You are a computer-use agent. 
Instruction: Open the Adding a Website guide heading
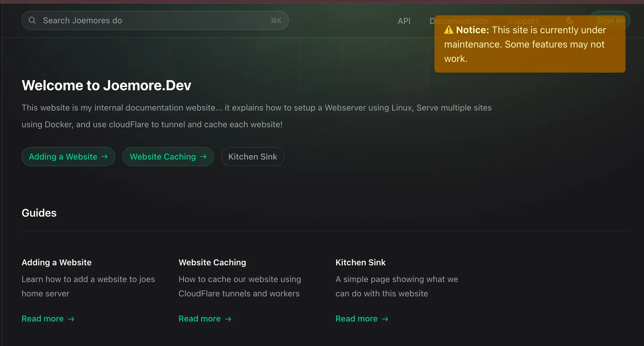[56, 262]
